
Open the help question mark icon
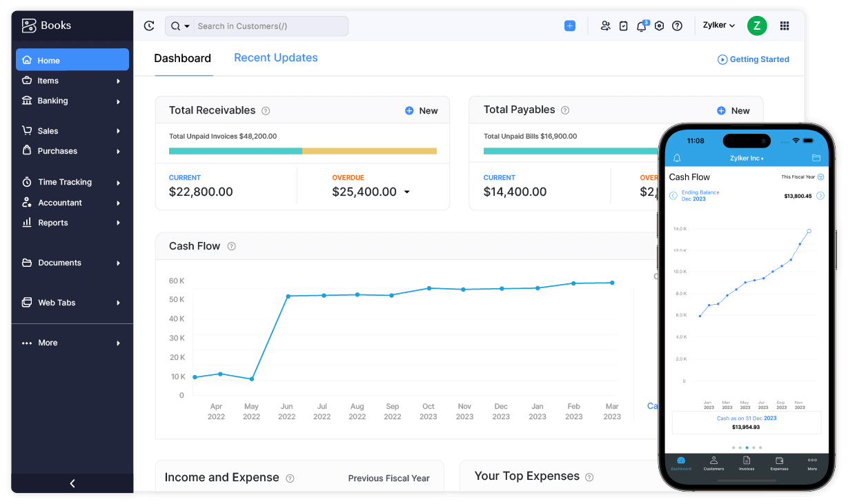[677, 26]
